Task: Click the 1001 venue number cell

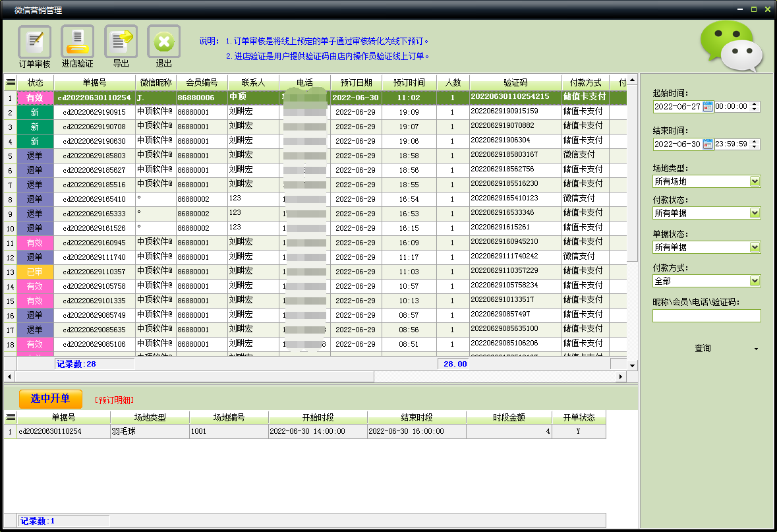Action: 229,431
